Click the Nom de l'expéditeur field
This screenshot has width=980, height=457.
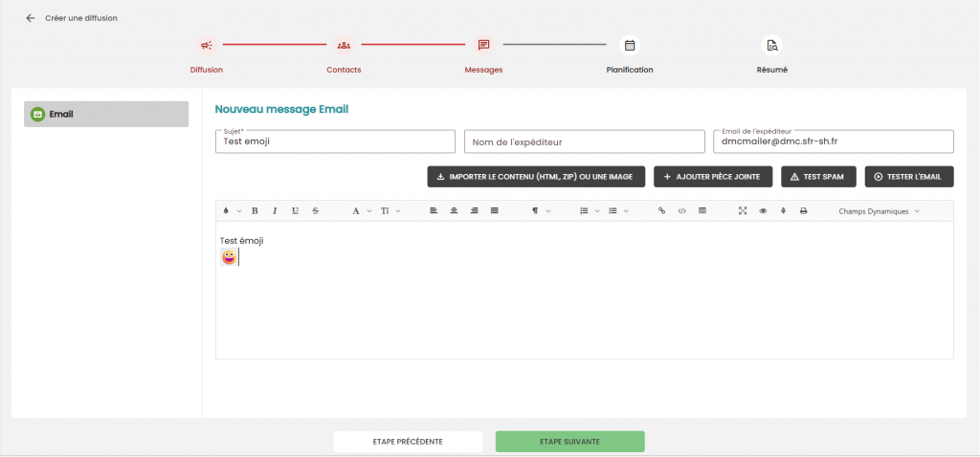click(x=585, y=141)
